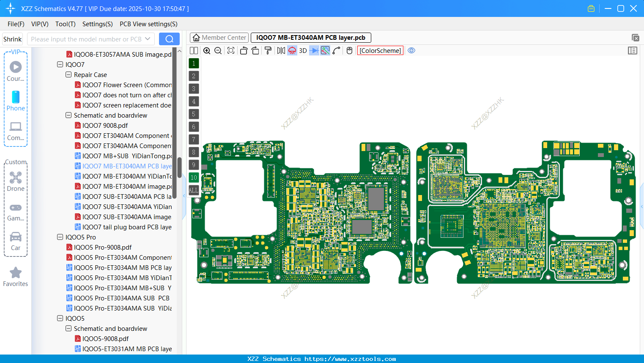The image size is (644, 363).
Task: Toggle the eye visibility icon near ColorScheme
Action: pyautogui.click(x=411, y=50)
